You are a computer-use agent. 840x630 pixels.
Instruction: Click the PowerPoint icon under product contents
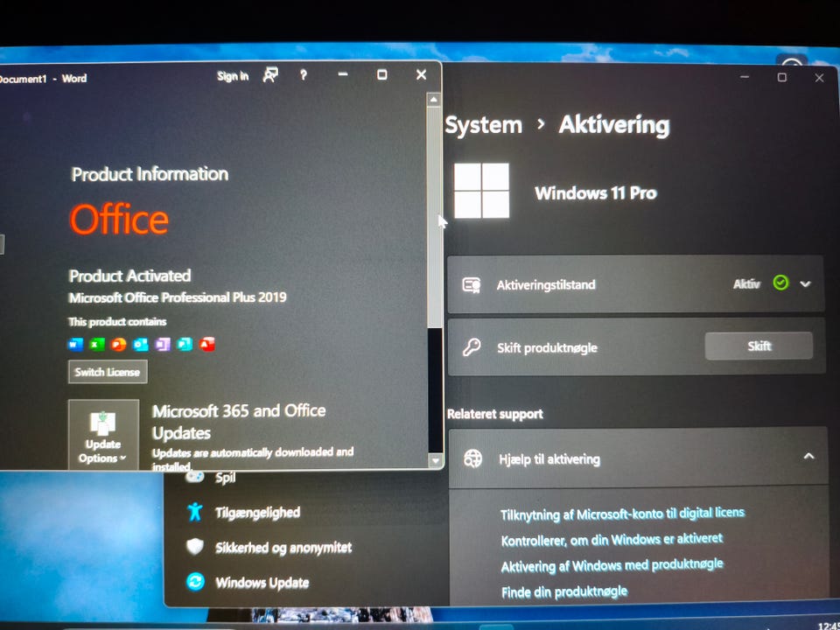(119, 344)
